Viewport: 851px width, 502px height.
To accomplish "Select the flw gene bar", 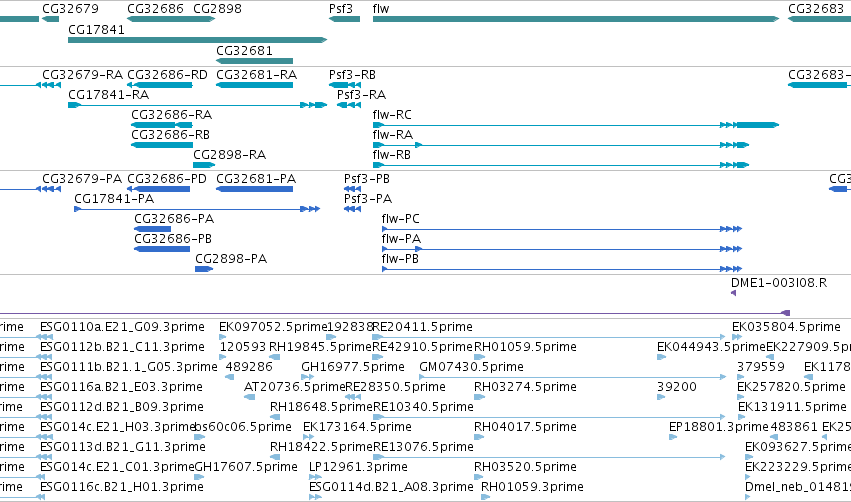I will click(x=576, y=19).
